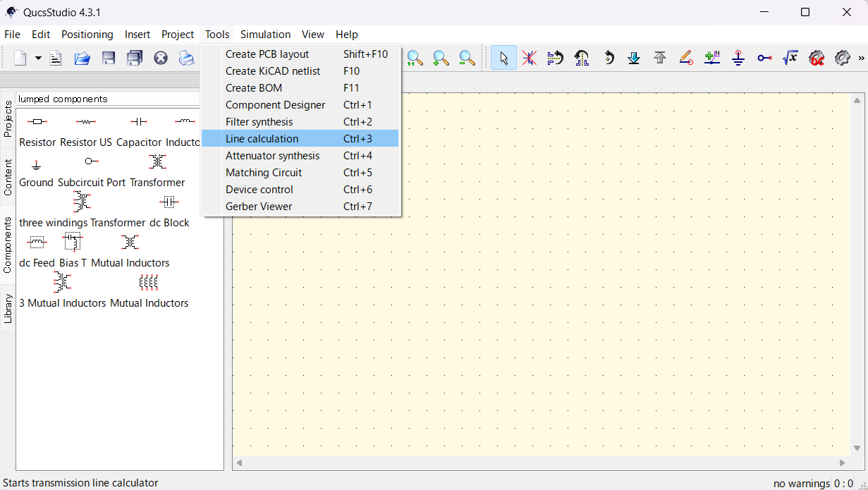Activate the component deactivation tool
868x490 pixels.
coord(530,58)
